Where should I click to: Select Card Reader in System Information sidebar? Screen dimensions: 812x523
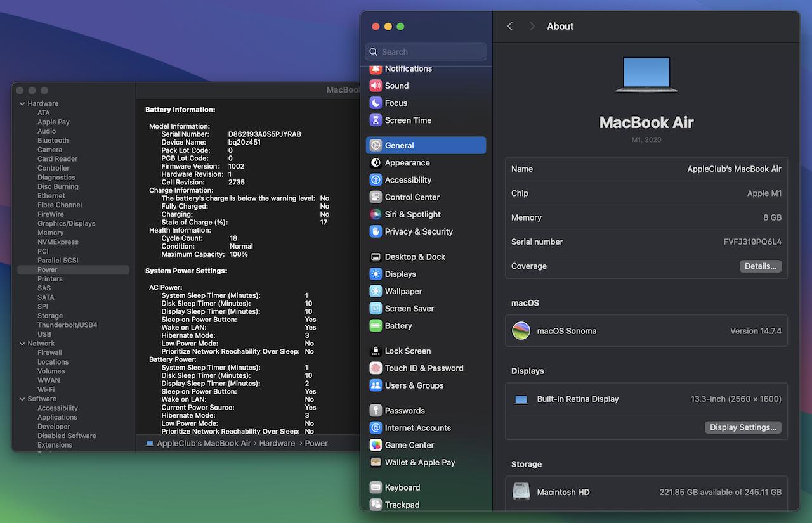pos(57,158)
